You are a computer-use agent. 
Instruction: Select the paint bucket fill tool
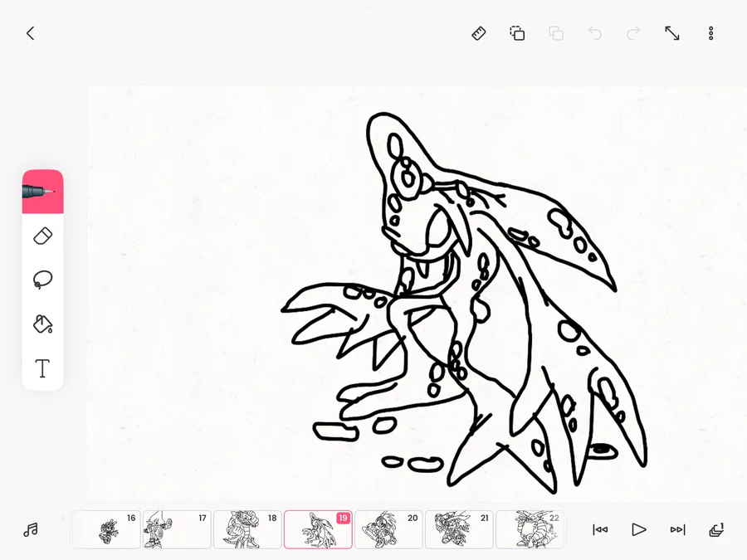pyautogui.click(x=43, y=324)
